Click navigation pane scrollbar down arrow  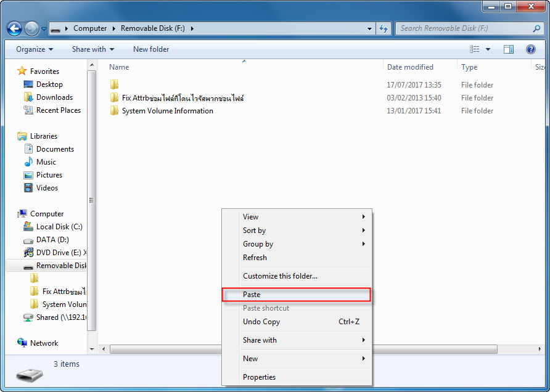click(92, 349)
